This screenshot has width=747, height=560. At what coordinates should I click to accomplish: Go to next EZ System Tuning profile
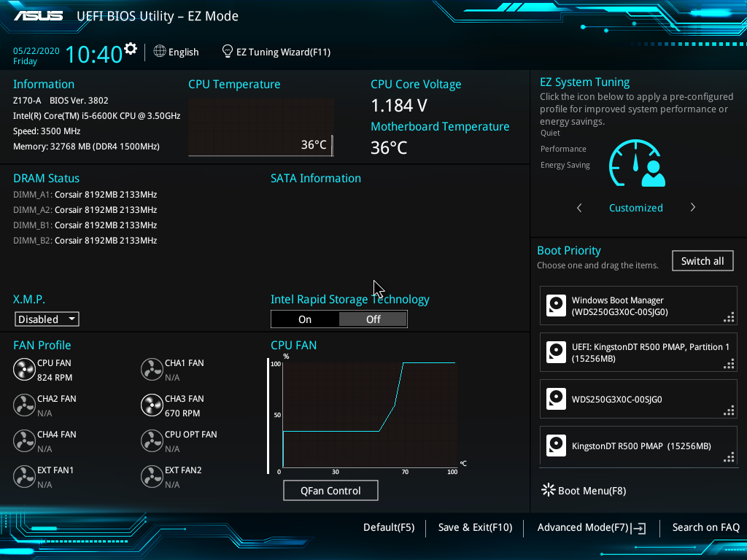click(692, 208)
